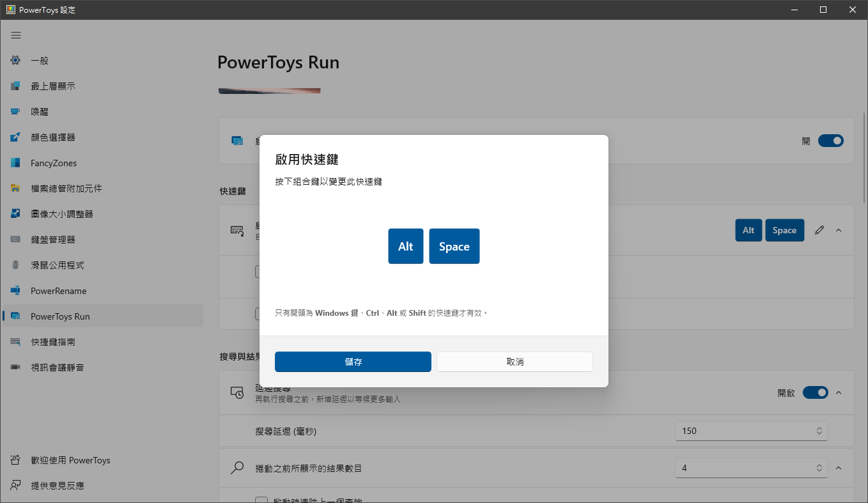The width and height of the screenshot is (868, 503).
Task: Click the Awake (喚醒) coffee cup icon
Action: pos(15,112)
